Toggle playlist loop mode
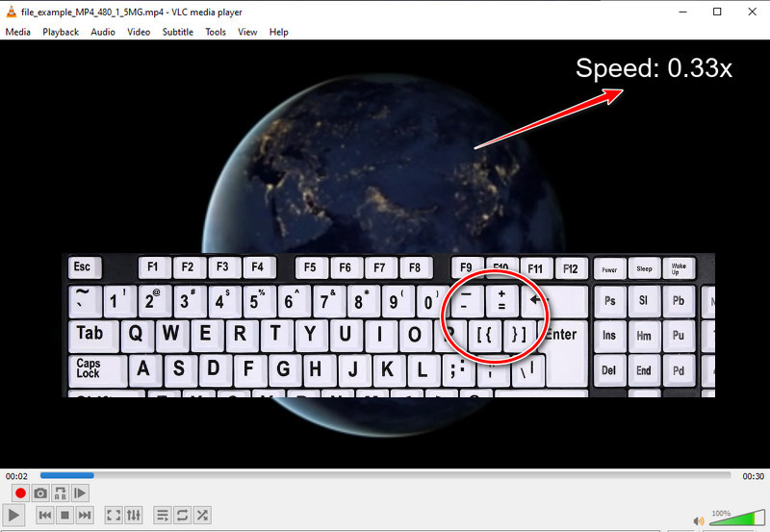Viewport: 770px width, 532px height. point(182,516)
